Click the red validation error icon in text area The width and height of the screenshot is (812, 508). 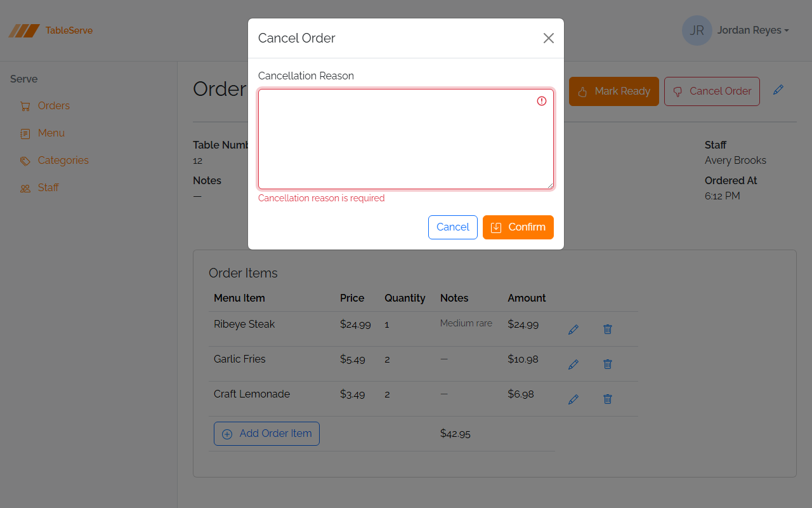pyautogui.click(x=542, y=101)
